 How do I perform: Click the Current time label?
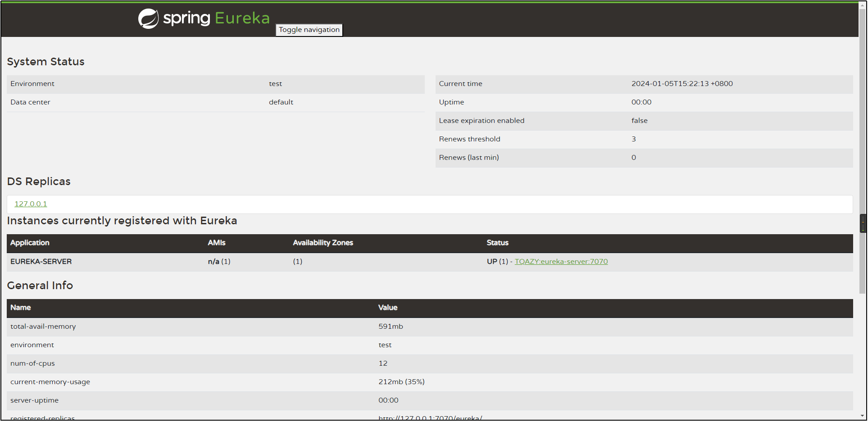tap(460, 84)
